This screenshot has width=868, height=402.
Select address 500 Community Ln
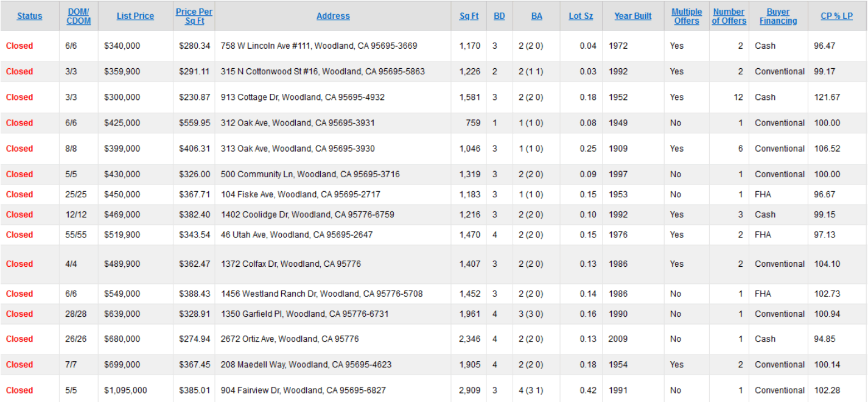click(310, 174)
